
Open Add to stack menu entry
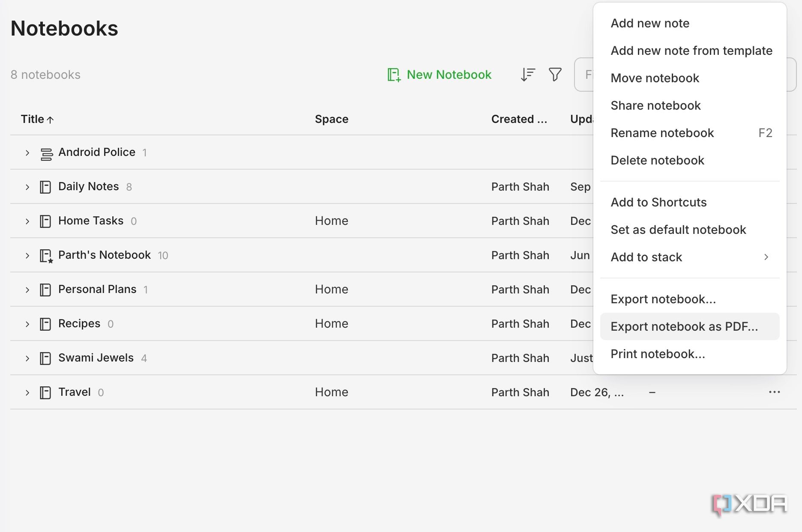point(690,257)
